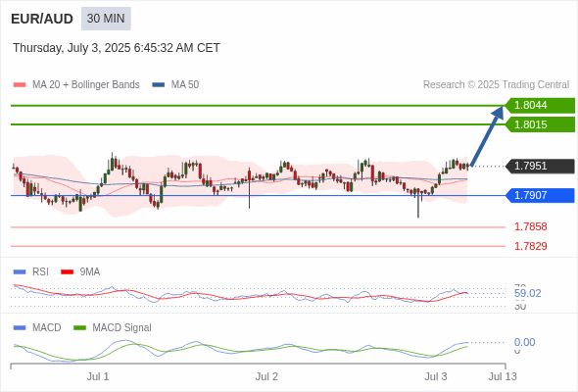Click the blue MA 50 legend swatch

click(x=159, y=85)
